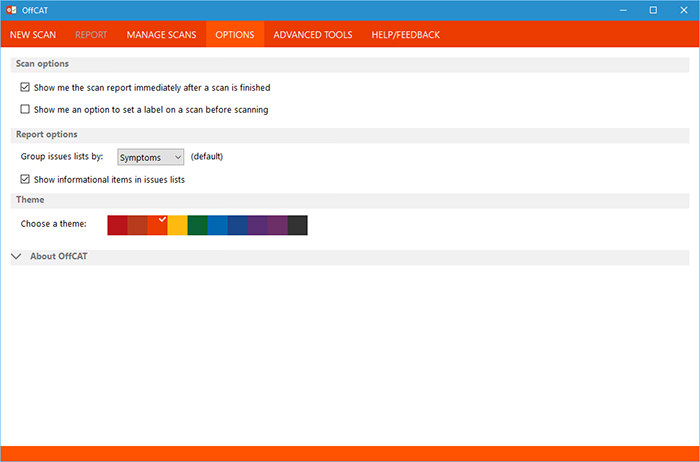Click the '(default)' label next to dropdown
This screenshot has width=700, height=462.
pos(207,157)
